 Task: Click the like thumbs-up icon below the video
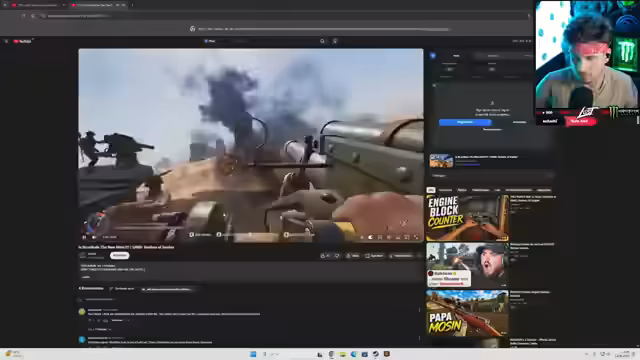[324, 256]
